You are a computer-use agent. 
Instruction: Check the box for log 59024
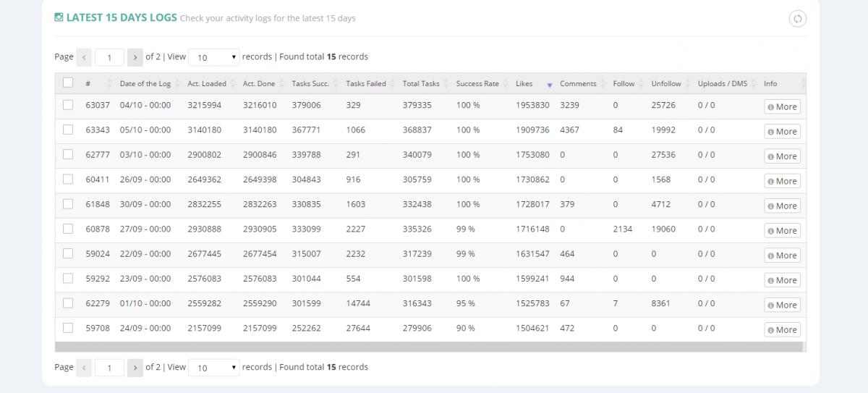pos(68,253)
